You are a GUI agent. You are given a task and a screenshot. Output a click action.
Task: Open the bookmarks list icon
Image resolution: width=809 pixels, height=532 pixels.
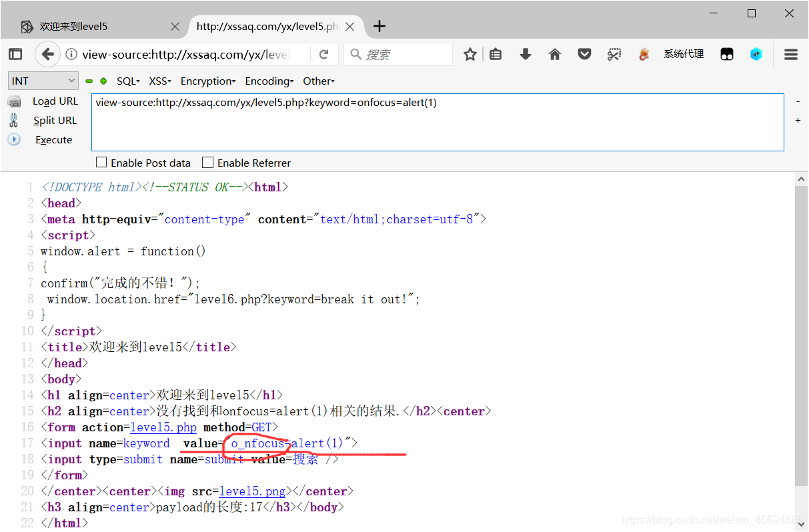point(496,55)
